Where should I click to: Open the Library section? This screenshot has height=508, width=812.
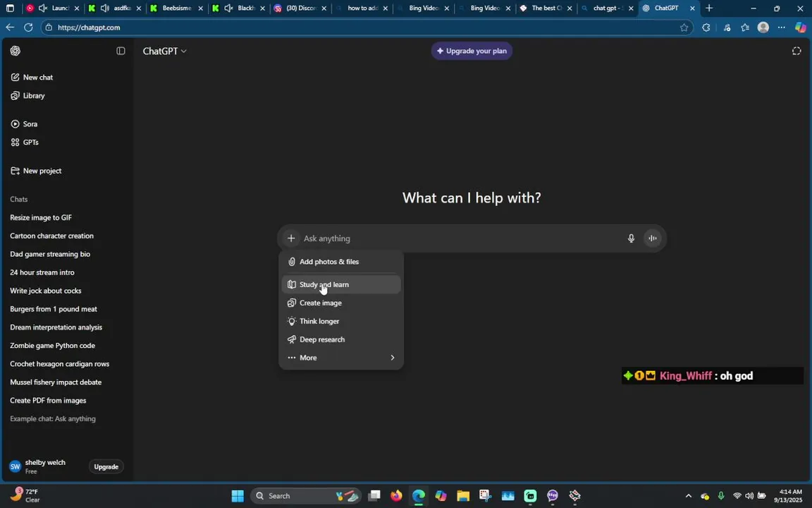coord(28,96)
